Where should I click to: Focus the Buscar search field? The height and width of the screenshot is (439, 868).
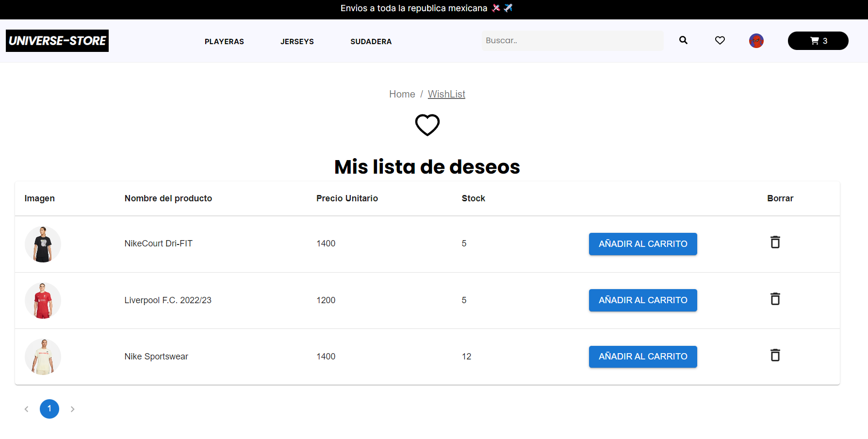click(573, 41)
